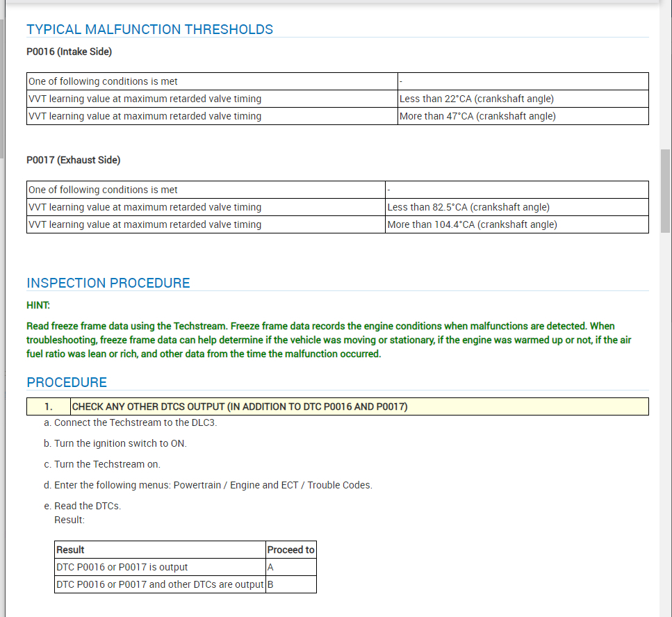Click the Typical Malfunction Thresholds heading
This screenshot has height=617, width=672.
point(149,29)
